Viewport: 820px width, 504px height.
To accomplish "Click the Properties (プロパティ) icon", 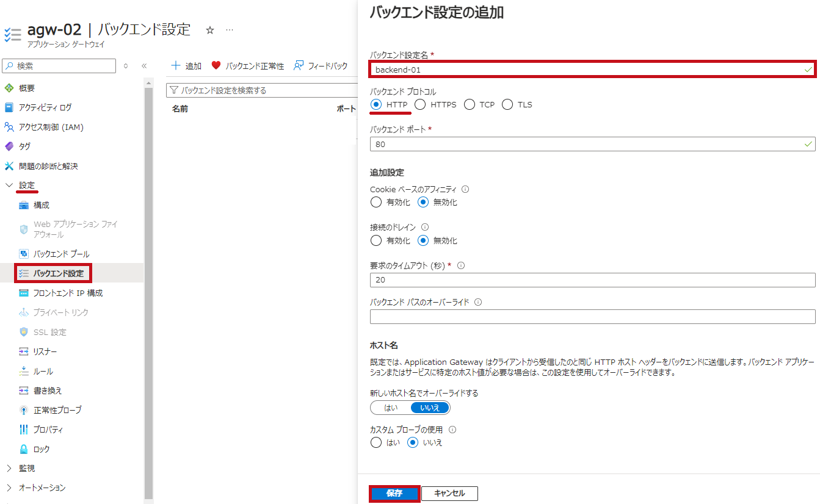I will coord(24,430).
